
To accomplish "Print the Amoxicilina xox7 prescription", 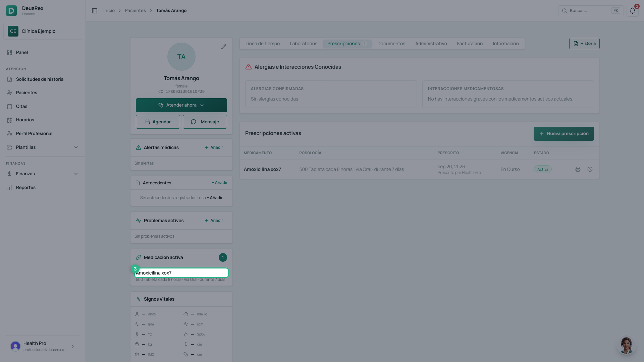I will click(x=578, y=169).
